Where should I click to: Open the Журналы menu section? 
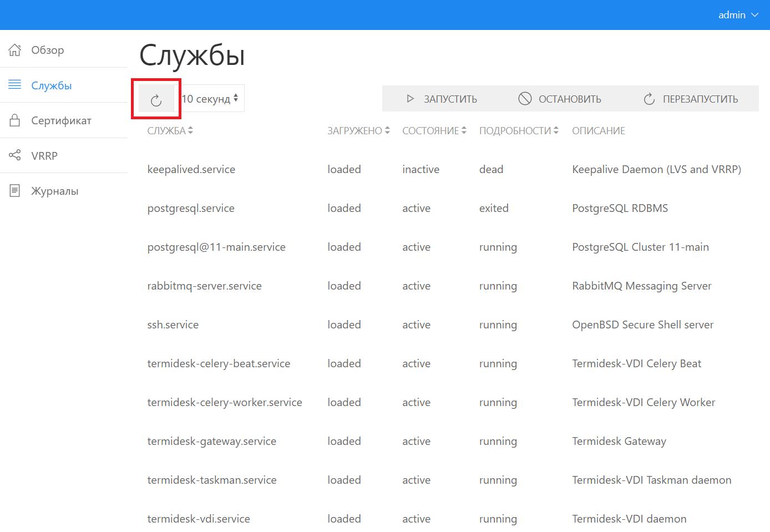coord(54,191)
